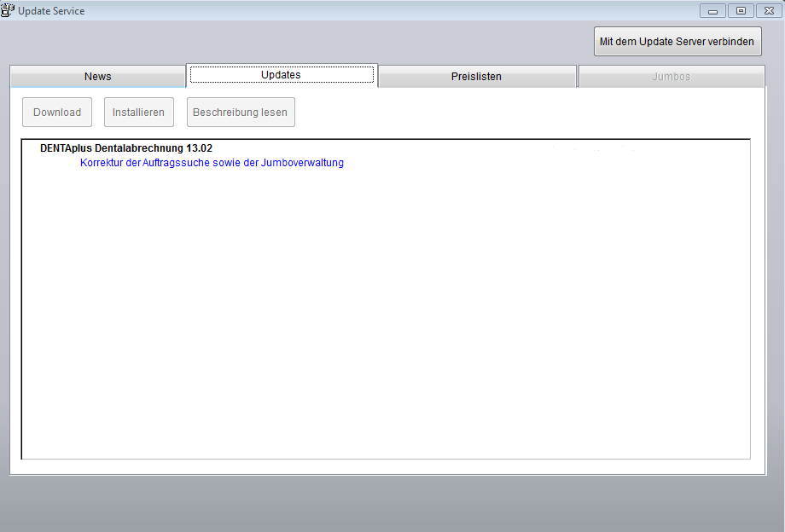Click the Download button
Viewport: 785px width, 532px height.
tap(57, 112)
